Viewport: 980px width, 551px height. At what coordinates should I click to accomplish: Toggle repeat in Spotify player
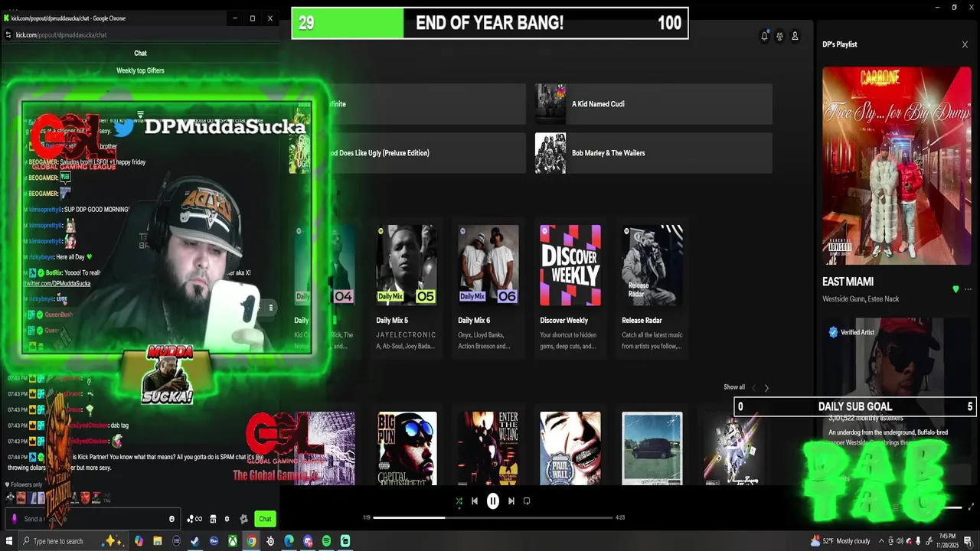click(527, 501)
